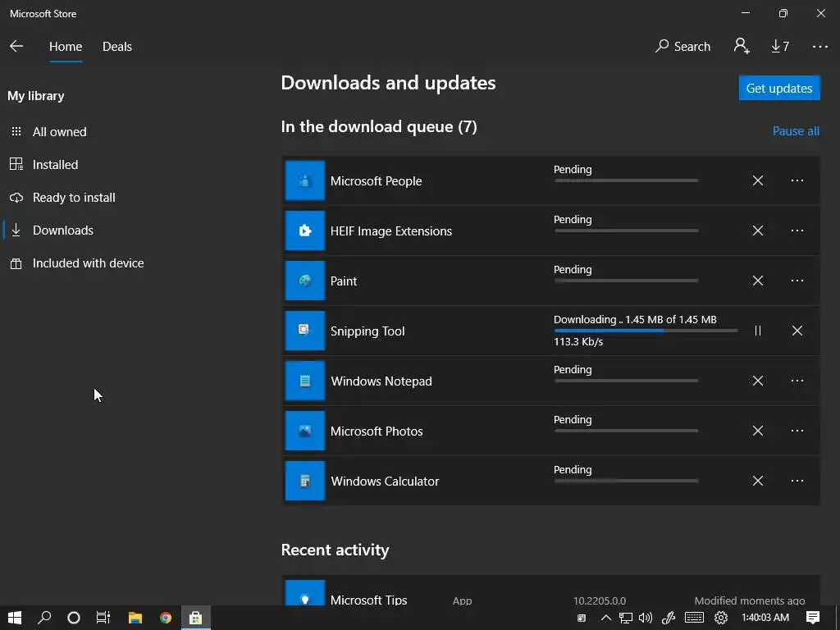
Task: Click the Microsoft People app icon
Action: [305, 180]
